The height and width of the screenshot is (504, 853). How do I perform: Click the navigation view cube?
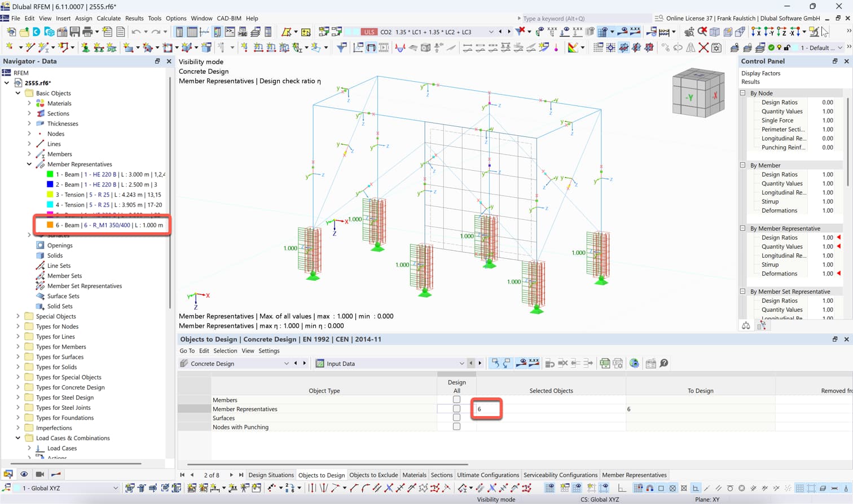click(x=698, y=94)
